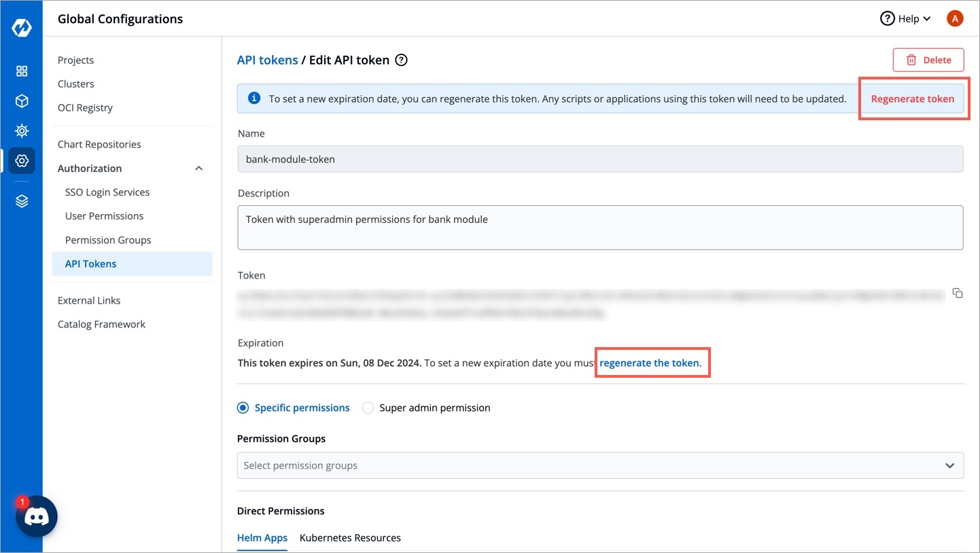Open the helm wheel icon in sidebar

click(22, 130)
